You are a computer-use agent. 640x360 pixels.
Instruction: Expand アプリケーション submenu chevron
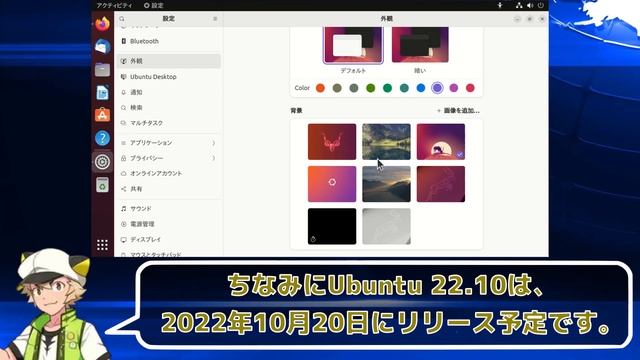213,143
